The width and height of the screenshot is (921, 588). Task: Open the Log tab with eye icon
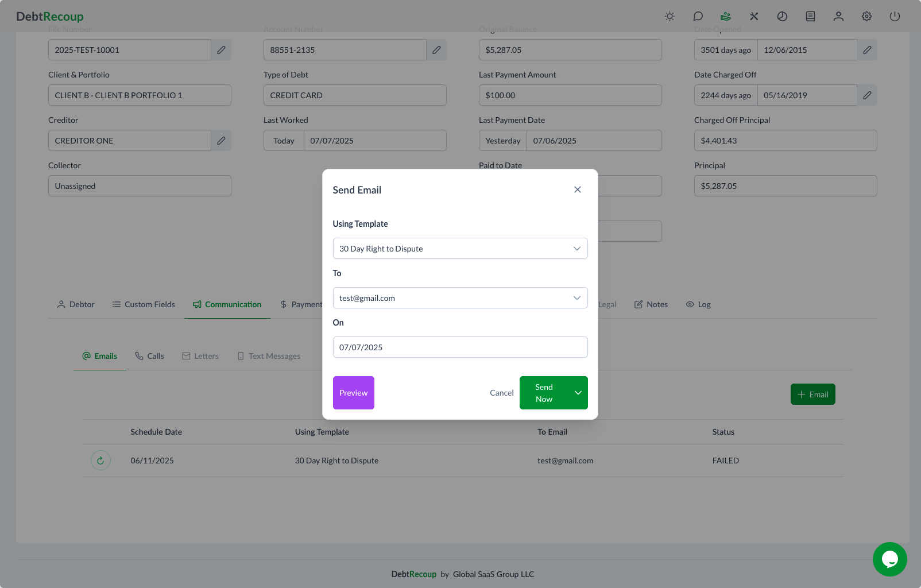(x=698, y=304)
